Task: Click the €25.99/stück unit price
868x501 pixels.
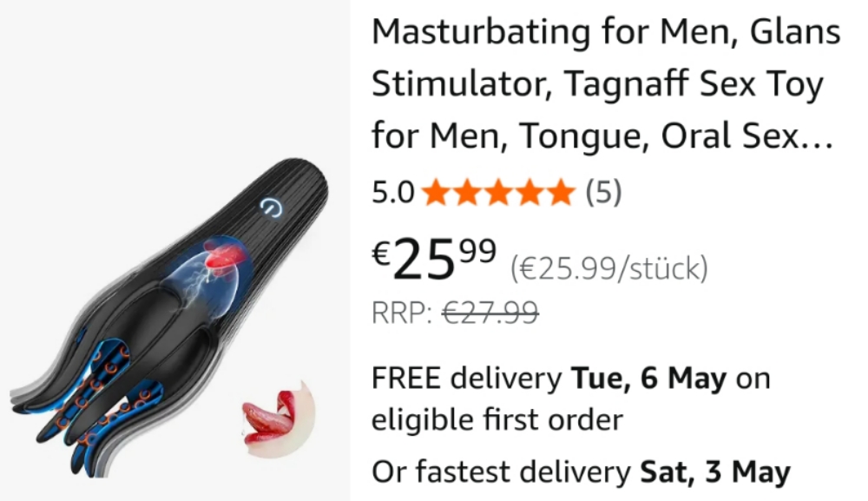Action: (609, 269)
